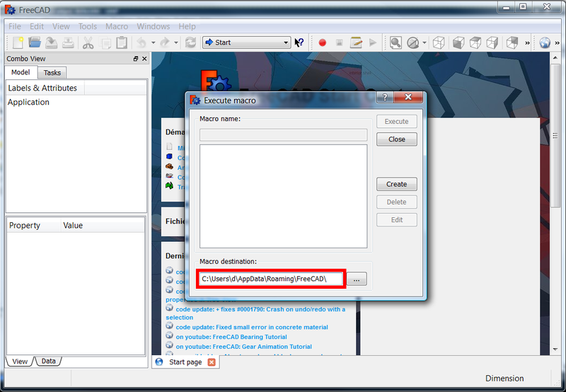The image size is (566, 392).
Task: Close the Combo View panel
Action: click(x=144, y=59)
